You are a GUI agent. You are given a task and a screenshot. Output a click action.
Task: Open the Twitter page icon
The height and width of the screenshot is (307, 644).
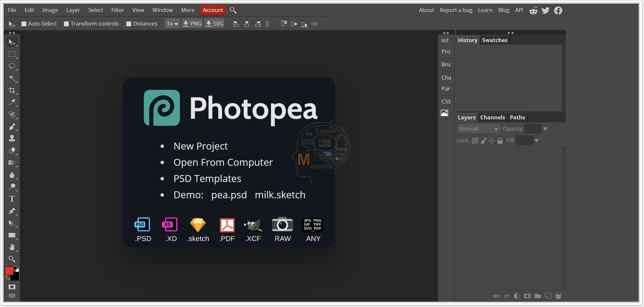click(x=545, y=10)
